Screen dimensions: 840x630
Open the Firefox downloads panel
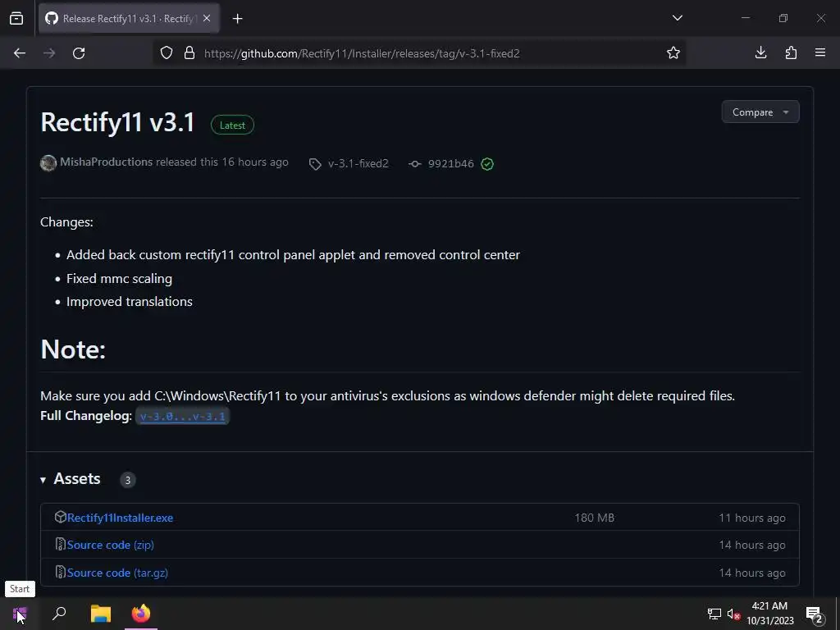760,52
